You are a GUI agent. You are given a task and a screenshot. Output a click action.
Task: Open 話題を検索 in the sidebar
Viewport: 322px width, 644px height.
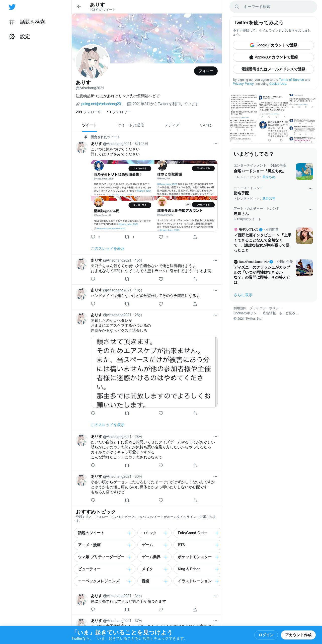[x=27, y=22]
